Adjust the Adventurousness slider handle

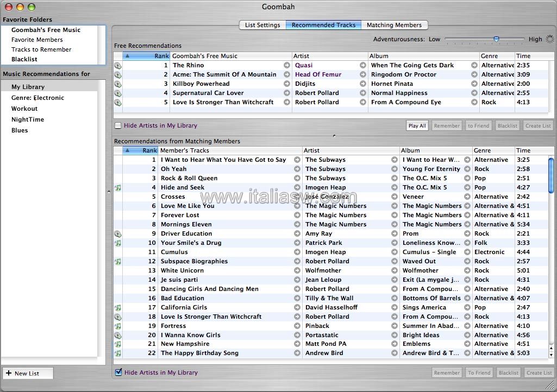coord(496,39)
